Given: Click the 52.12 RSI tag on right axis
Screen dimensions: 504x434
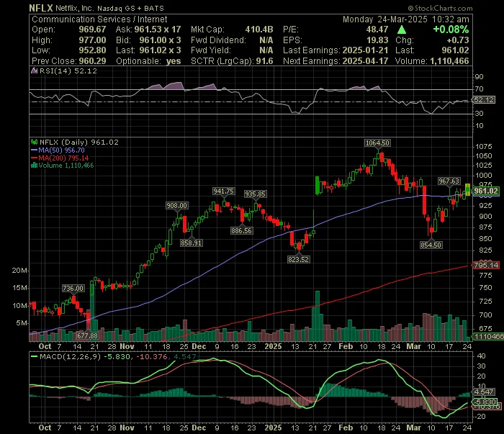Looking at the screenshot, I should 484,100.
